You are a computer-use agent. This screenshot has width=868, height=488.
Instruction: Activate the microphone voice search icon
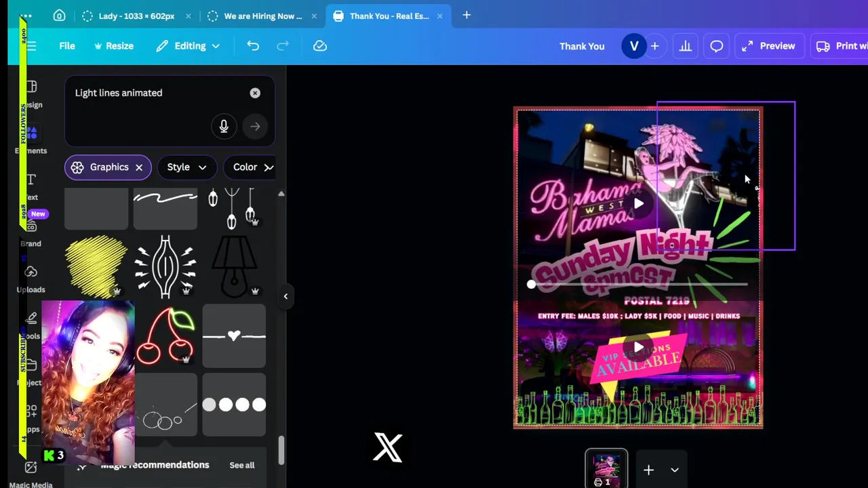click(224, 126)
